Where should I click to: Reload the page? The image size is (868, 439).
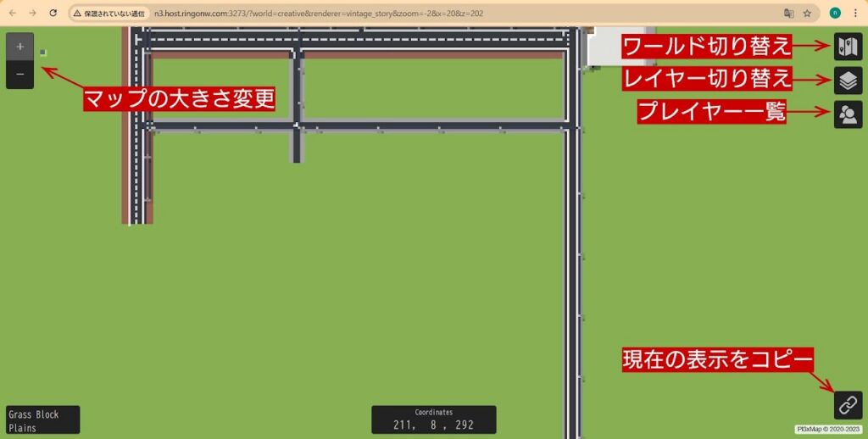click(x=53, y=14)
